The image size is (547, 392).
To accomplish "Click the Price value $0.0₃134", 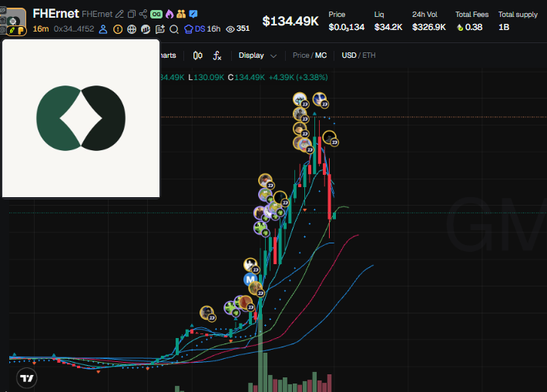I will click(347, 27).
